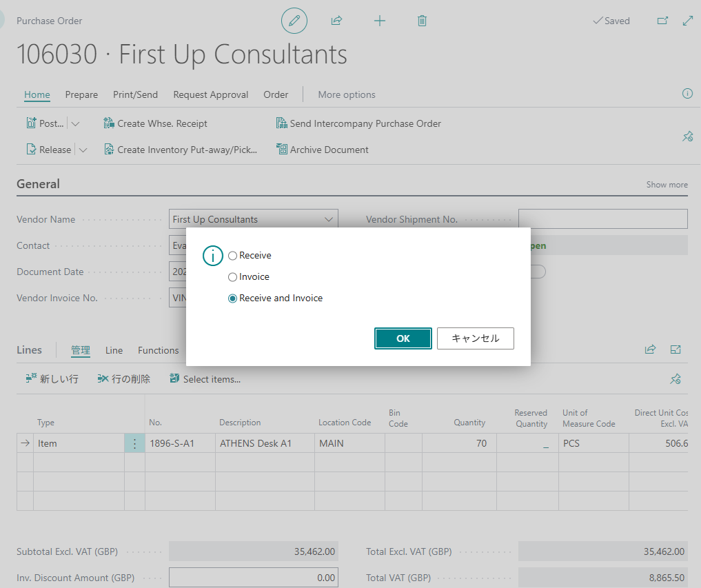This screenshot has height=588, width=701.
Task: Click the Direct Unit Cost cell 506.6
Action: [658, 443]
